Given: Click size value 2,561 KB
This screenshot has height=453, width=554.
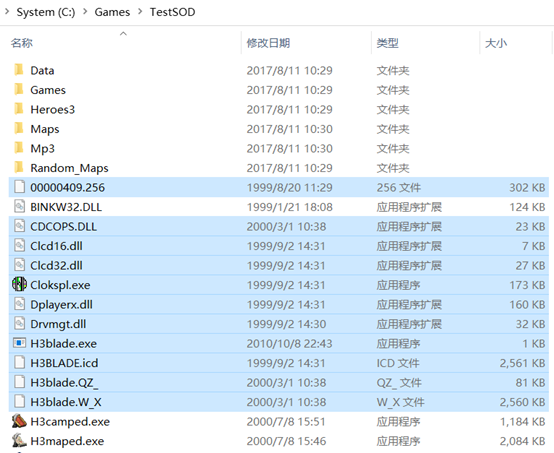Looking at the screenshot, I should tap(522, 363).
